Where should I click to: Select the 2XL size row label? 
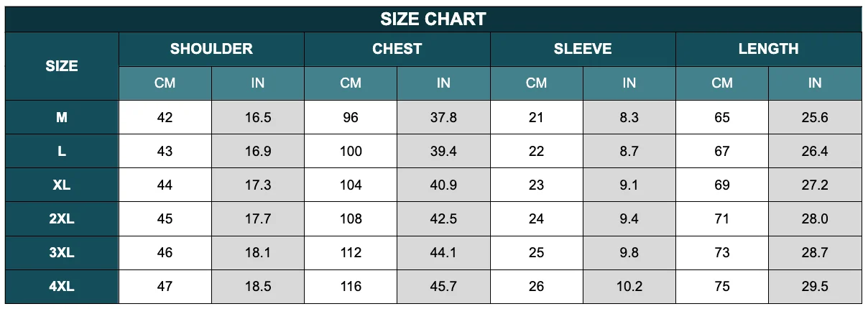tap(62, 218)
